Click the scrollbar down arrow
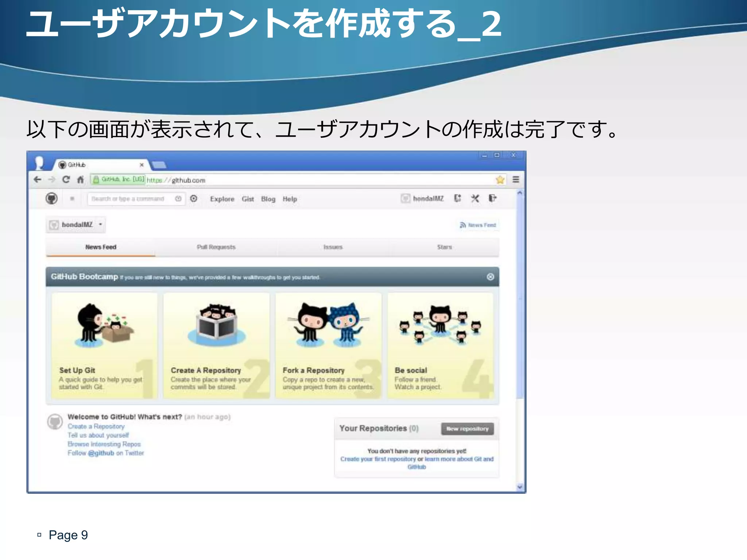 [x=520, y=487]
